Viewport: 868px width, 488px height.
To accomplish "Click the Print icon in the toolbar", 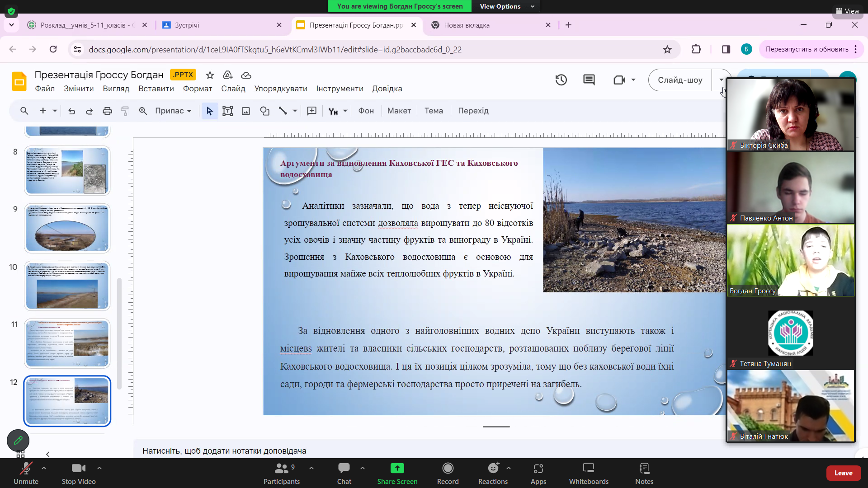I will (108, 111).
